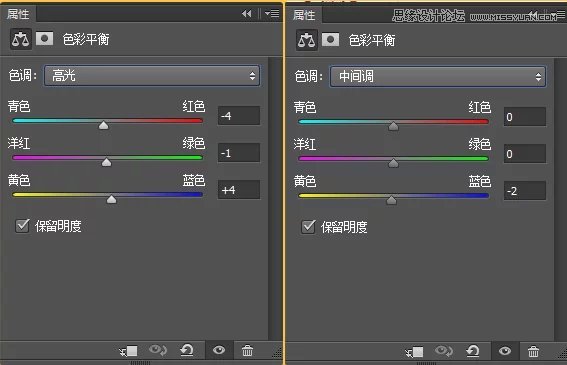Click the yellow-blue value field showing +4
Screen dimensions: 567x365
(x=239, y=190)
